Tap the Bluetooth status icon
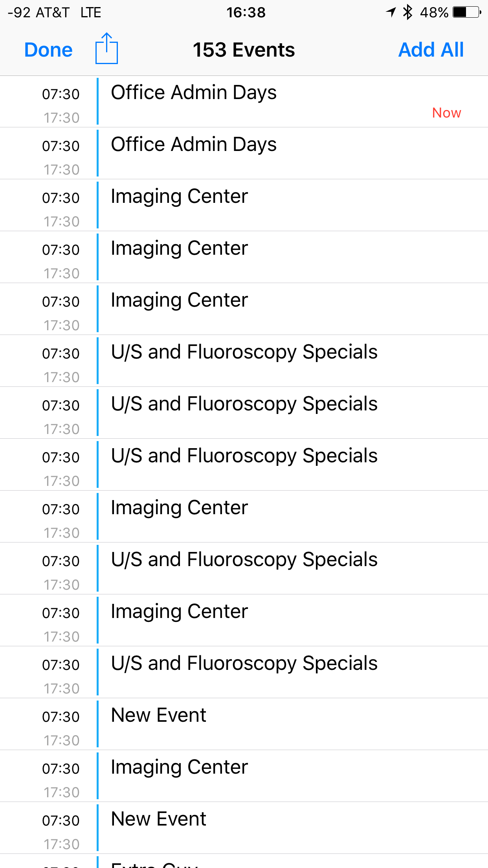Screen dimensions: 488x868 [408, 12]
